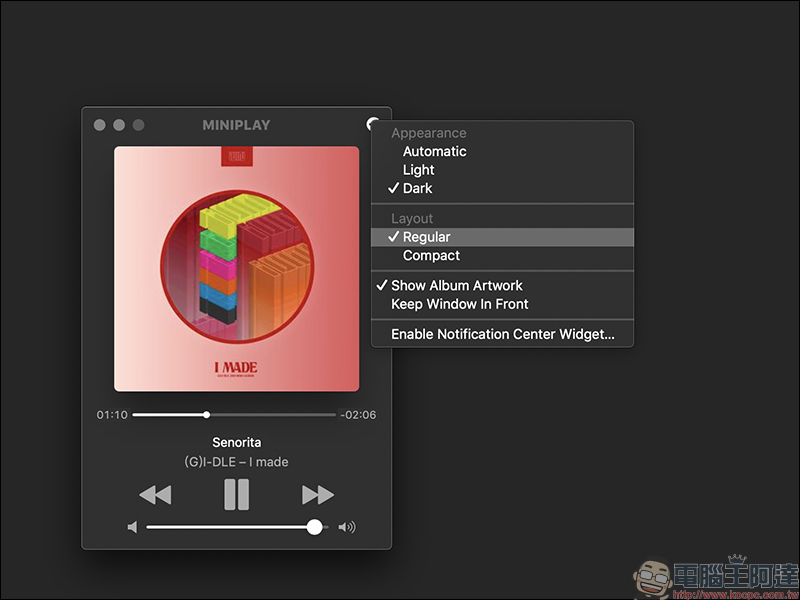Choose the Light appearance option
This screenshot has width=800, height=600.
click(x=503, y=170)
